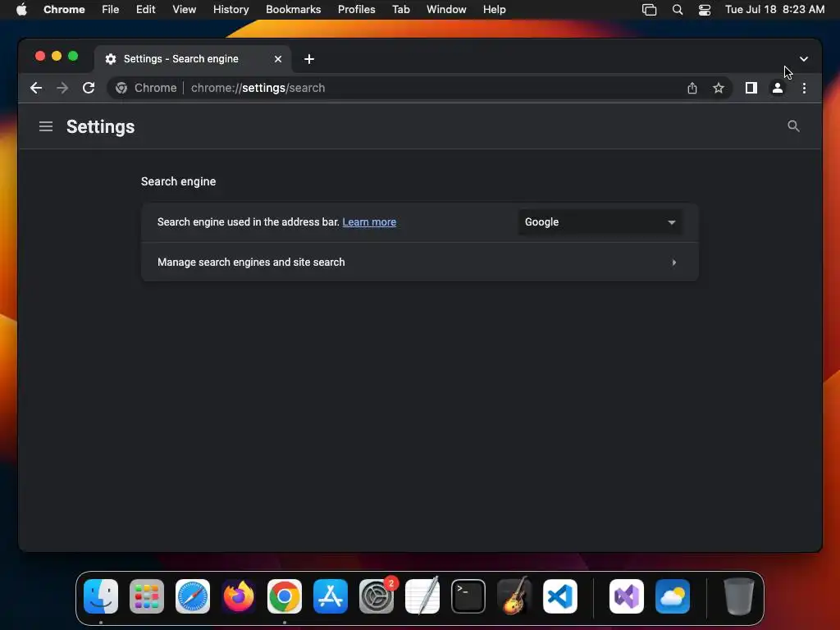Image resolution: width=840 pixels, height=630 pixels.
Task: Click the Stage Manager icon in menu bar
Action: 650,10
